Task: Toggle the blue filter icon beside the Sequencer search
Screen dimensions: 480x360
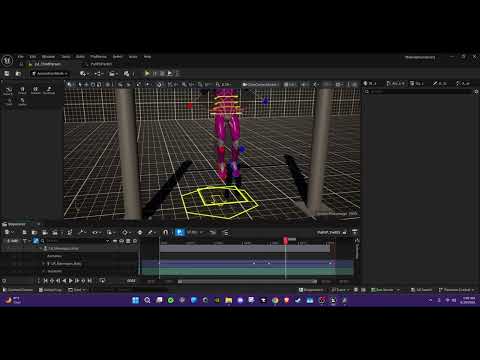Action: tap(36, 241)
